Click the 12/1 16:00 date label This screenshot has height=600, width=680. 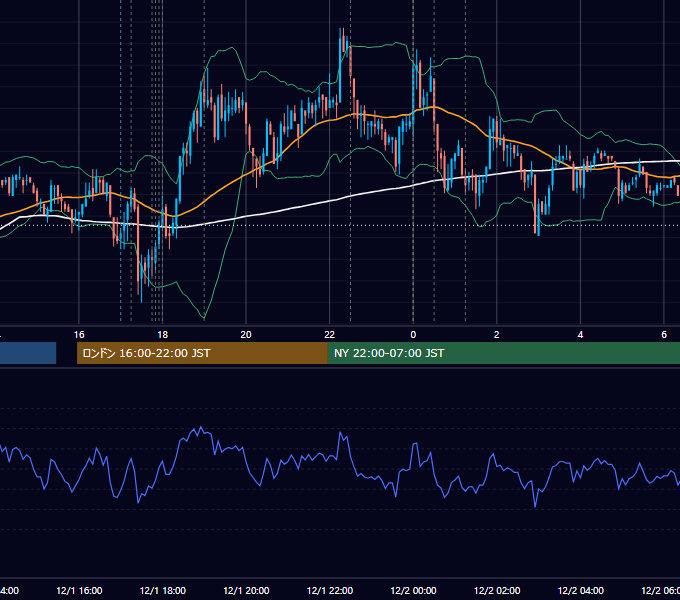tap(79, 591)
